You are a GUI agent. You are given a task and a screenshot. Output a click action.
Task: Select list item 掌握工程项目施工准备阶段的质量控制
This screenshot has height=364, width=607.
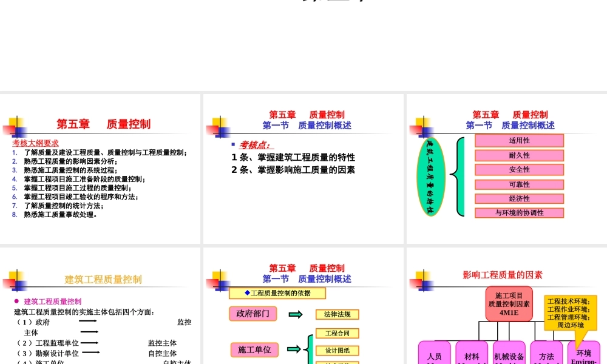click(85, 179)
